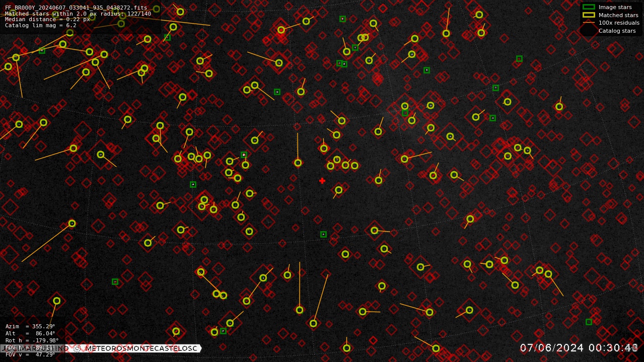
Task: Click the FITS file name text
Action: click(76, 8)
